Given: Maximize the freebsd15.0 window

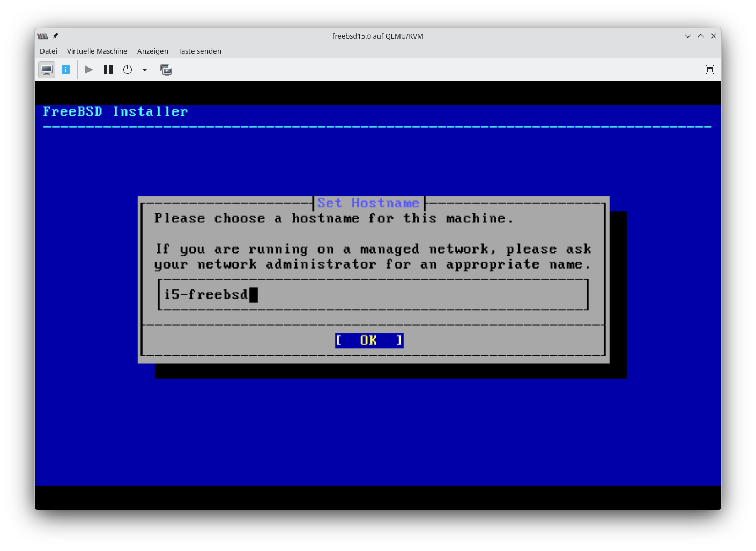Looking at the screenshot, I should coord(701,36).
